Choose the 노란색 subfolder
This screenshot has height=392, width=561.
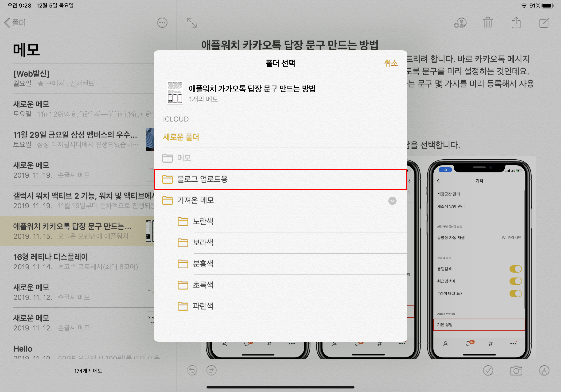(203, 222)
